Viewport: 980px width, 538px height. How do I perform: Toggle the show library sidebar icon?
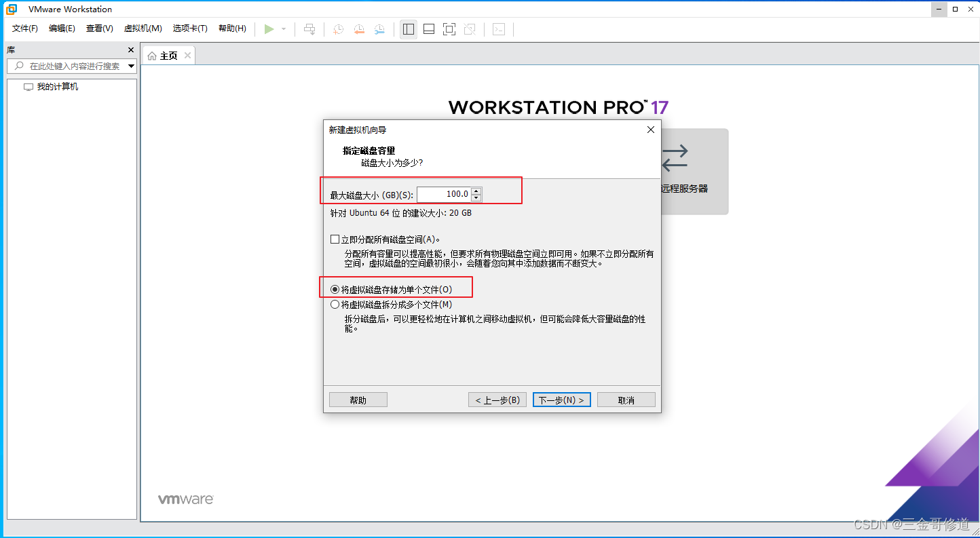pos(409,29)
